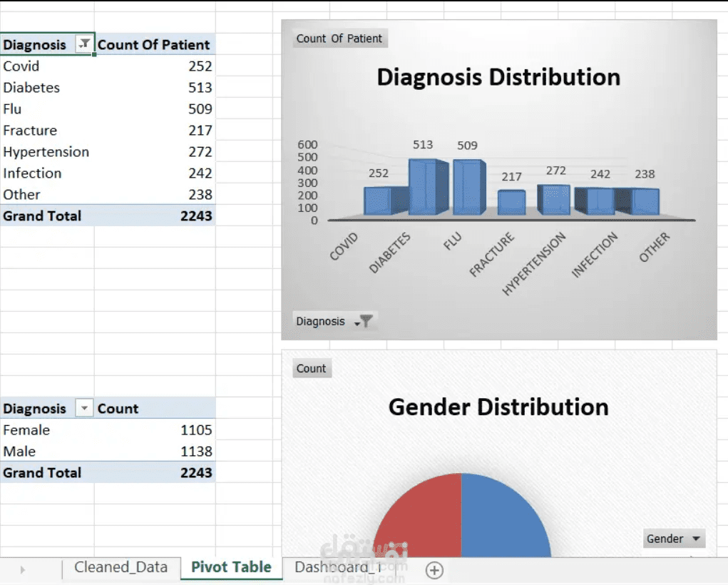The width and height of the screenshot is (728, 585).
Task: Click the 513 data label above Diabetes bar
Action: (x=423, y=145)
